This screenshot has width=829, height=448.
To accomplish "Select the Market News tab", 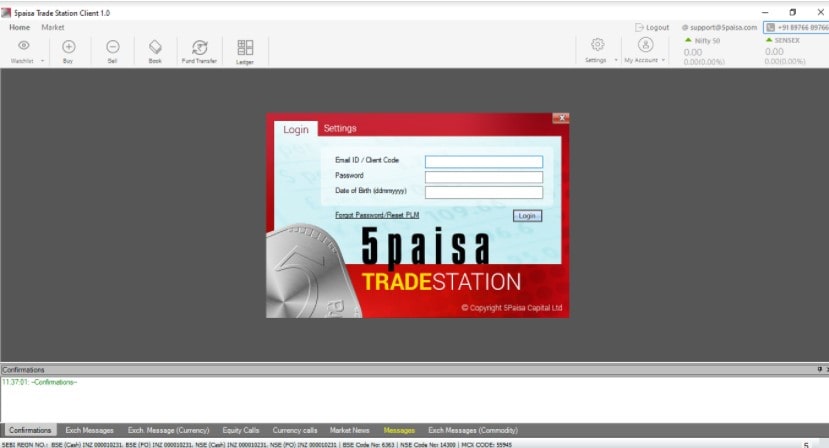I will click(349, 430).
